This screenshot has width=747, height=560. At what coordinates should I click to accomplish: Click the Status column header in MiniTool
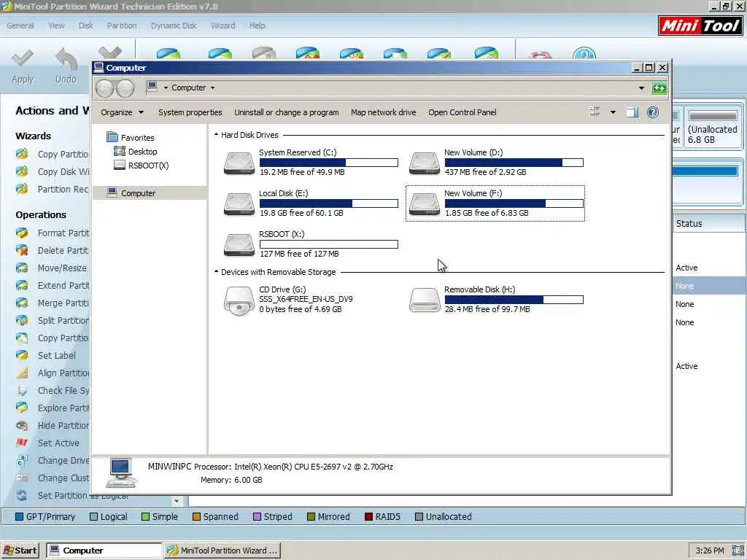(x=708, y=223)
